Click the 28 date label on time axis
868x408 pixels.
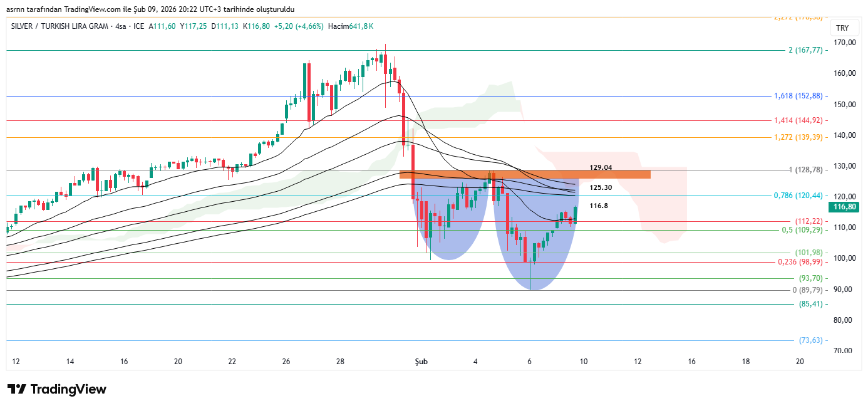click(x=340, y=362)
